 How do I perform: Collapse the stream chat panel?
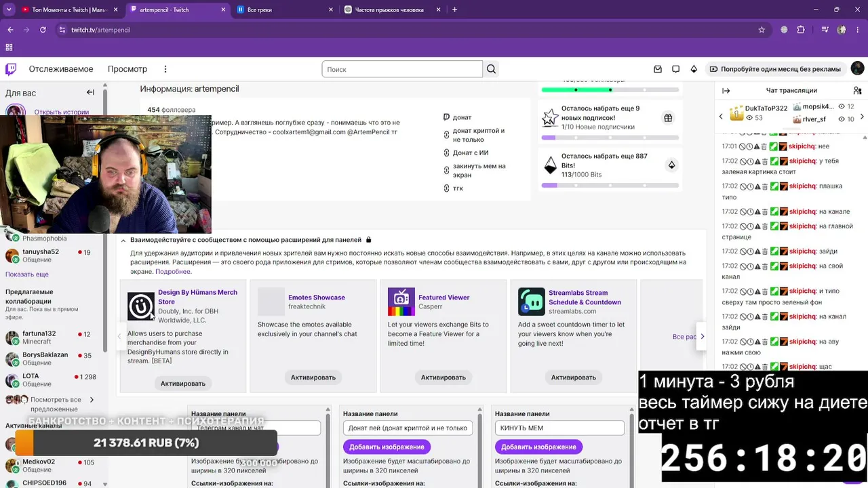(x=726, y=91)
